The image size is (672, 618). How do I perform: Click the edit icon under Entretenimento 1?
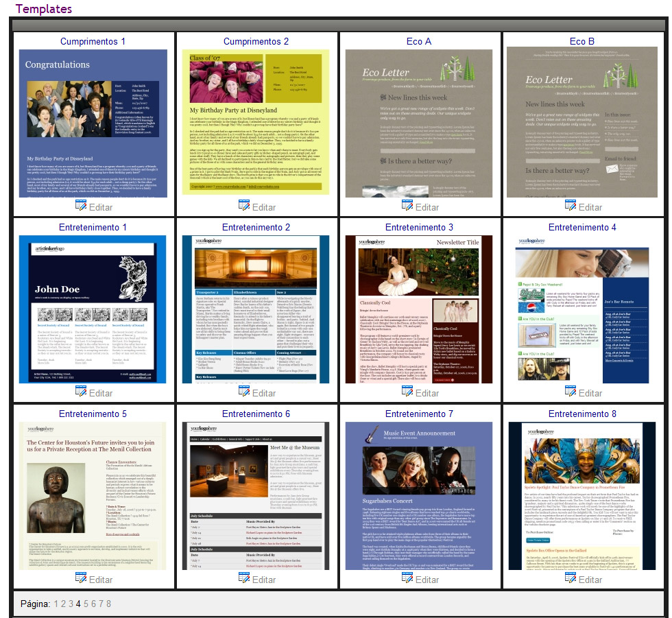click(x=81, y=391)
